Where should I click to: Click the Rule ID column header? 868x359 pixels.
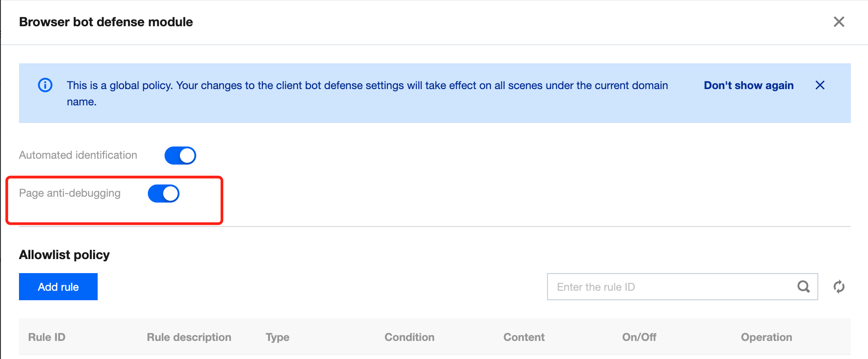click(47, 337)
